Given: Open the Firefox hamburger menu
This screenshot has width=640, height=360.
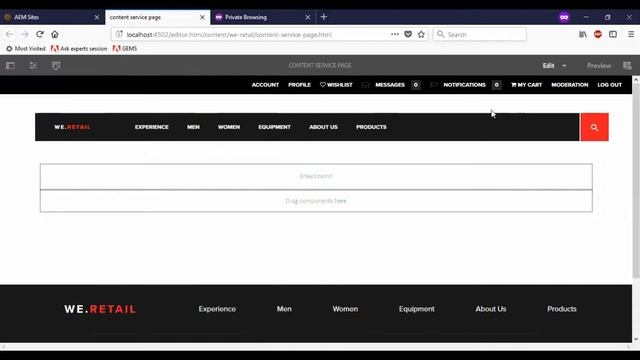Looking at the screenshot, I should (631, 34).
